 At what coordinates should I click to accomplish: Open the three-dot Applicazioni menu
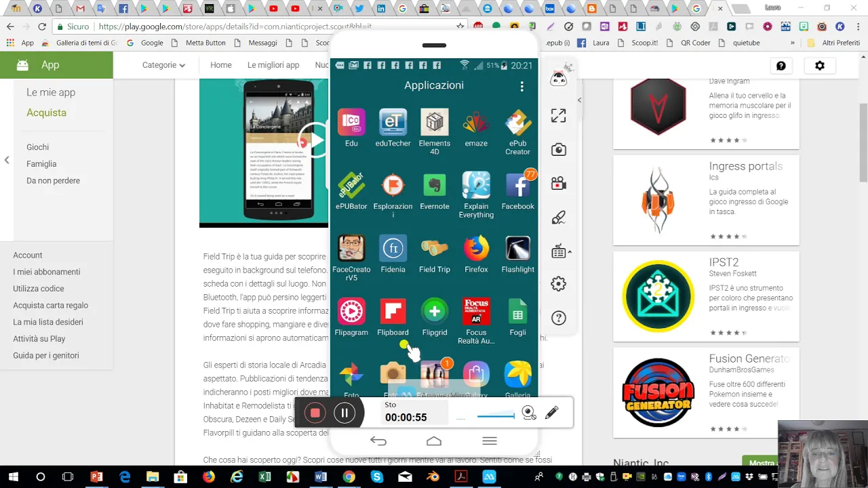tap(521, 86)
